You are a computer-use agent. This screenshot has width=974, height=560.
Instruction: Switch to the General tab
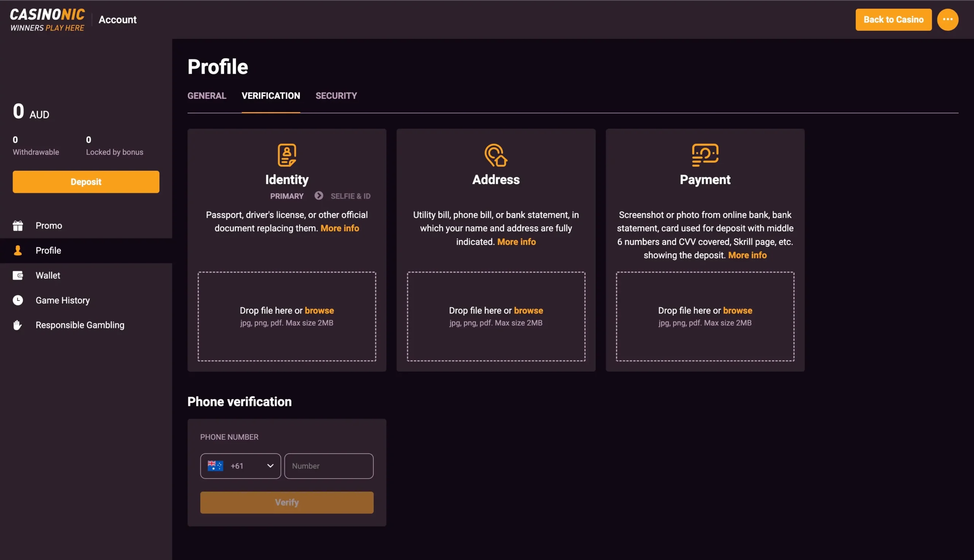[207, 96]
